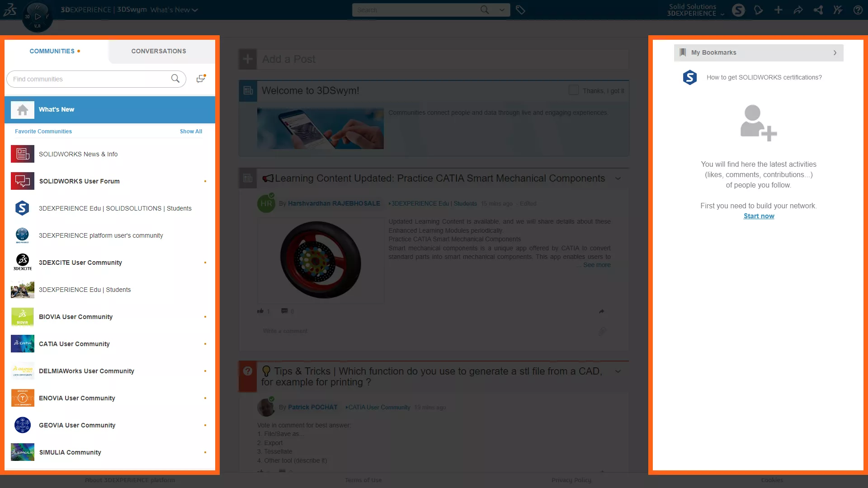The image size is (868, 488).
Task: Switch to the Conversations tab
Action: point(159,51)
